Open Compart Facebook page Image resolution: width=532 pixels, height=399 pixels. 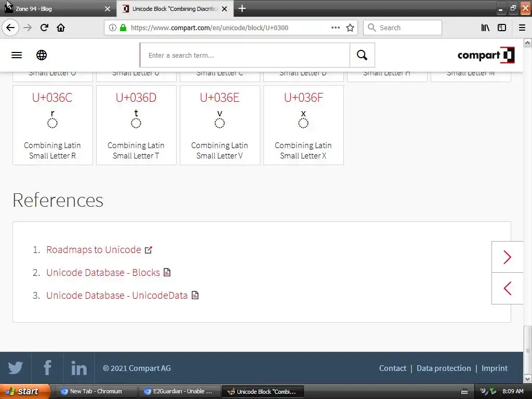[47, 368]
